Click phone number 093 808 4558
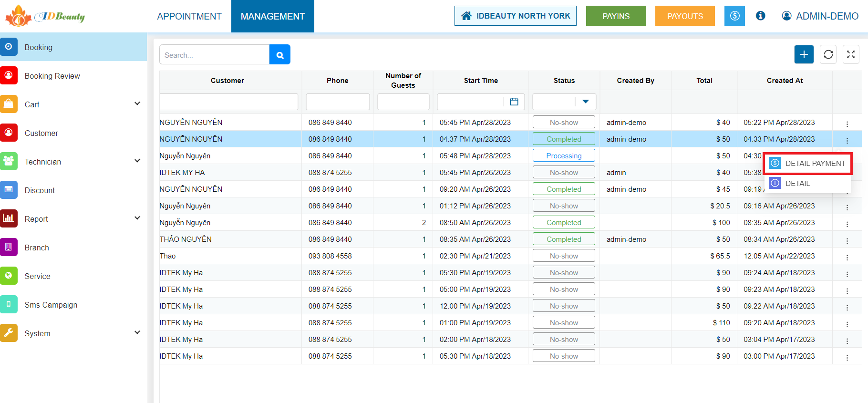This screenshot has width=868, height=403. (x=330, y=256)
